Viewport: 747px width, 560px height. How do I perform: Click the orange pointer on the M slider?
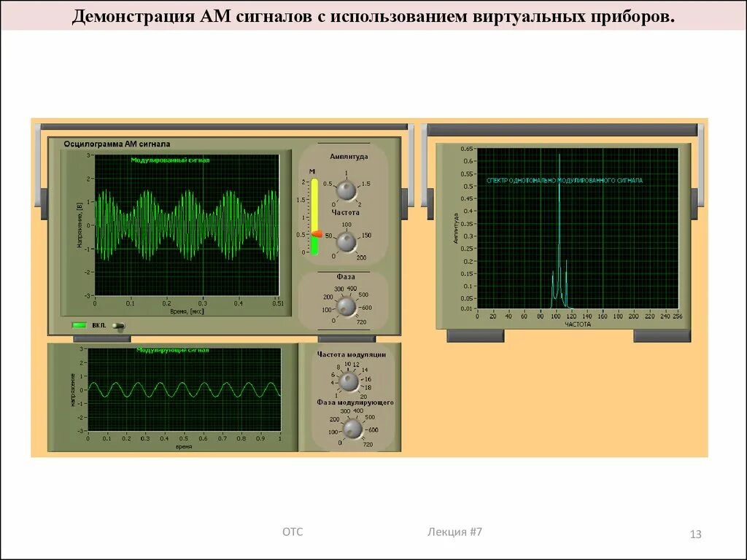click(x=317, y=234)
